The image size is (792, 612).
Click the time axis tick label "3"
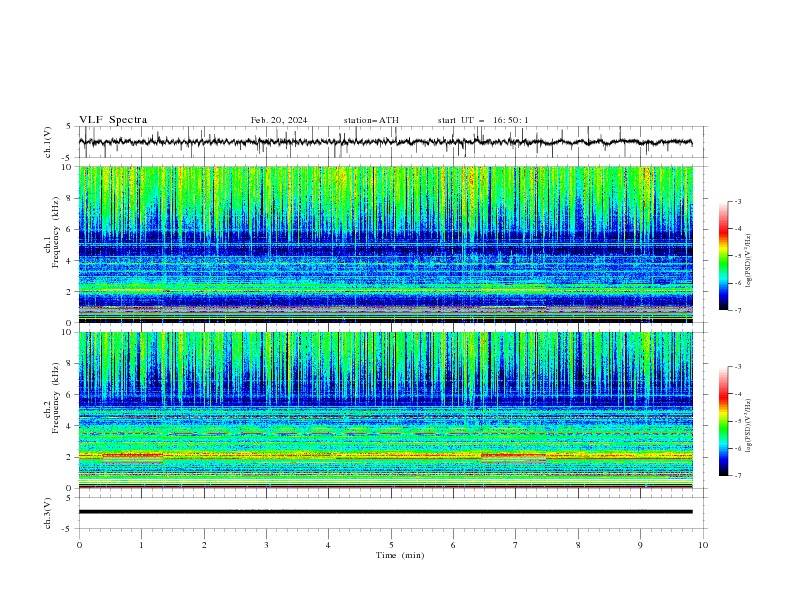coord(266,545)
